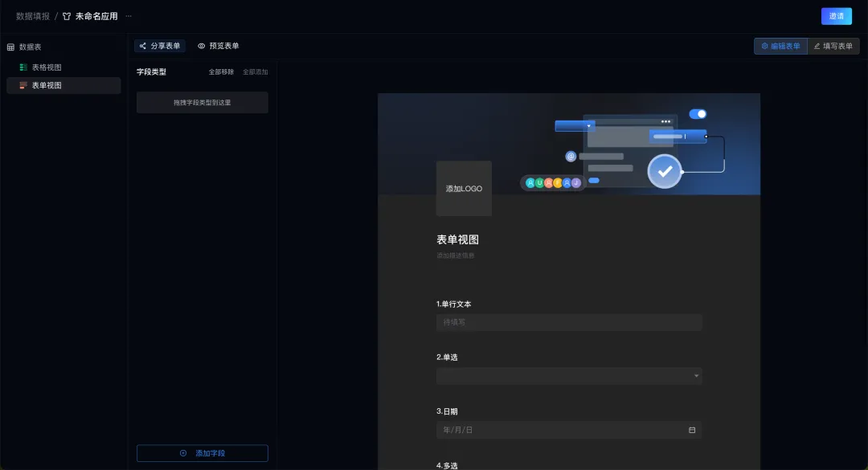
Task: Click the green 表格视图 table icon
Action: 23,67
